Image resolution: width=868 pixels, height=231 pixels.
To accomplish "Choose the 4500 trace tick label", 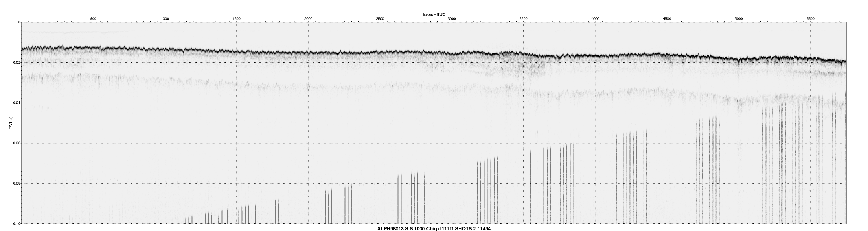I will tap(667, 19).
